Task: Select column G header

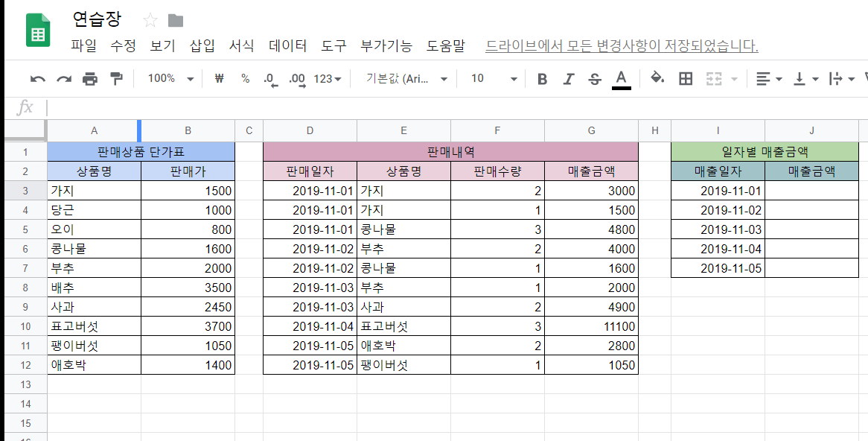Action: pyautogui.click(x=592, y=131)
